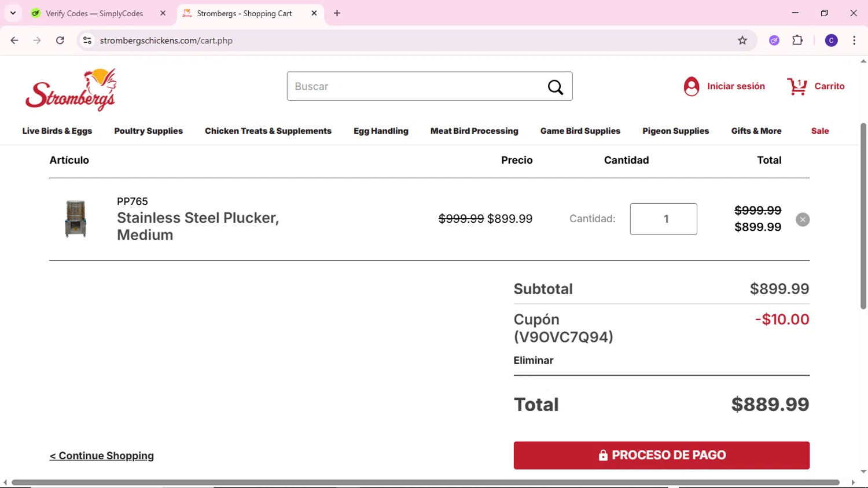Screen dimensions: 868x488
Task: Open the shopping cart icon
Action: point(797,87)
